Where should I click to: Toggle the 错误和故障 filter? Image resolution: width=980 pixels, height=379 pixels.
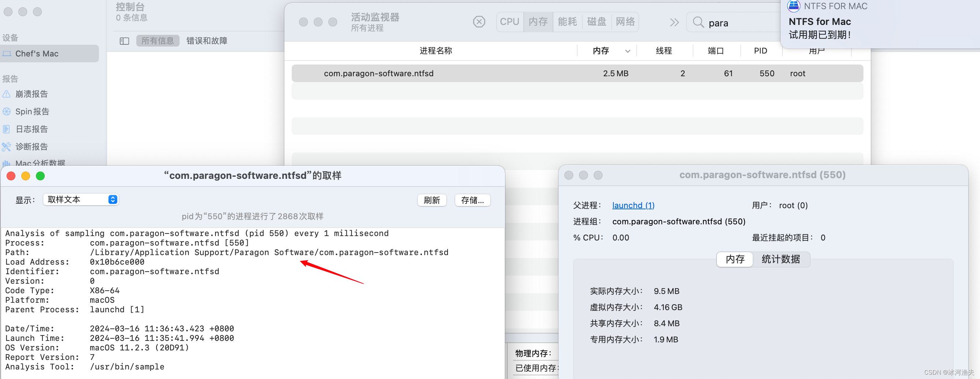[x=207, y=41]
